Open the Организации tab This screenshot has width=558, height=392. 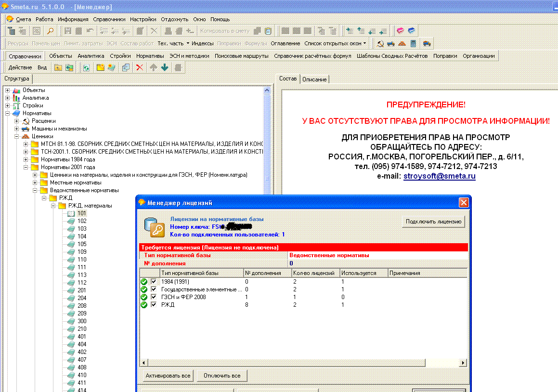coord(479,56)
